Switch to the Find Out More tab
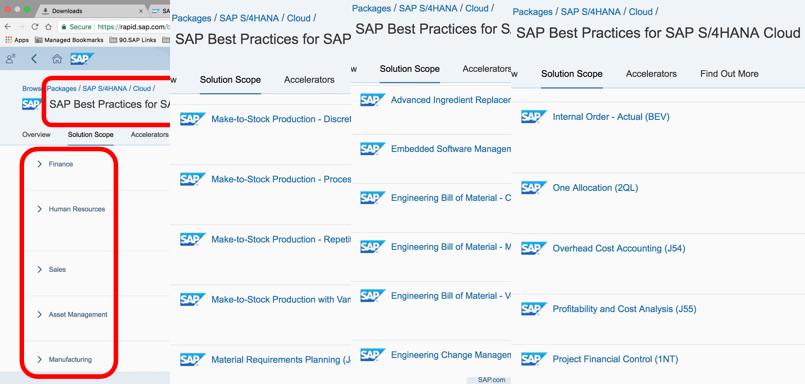Image resolution: width=805 pixels, height=384 pixels. pos(729,74)
